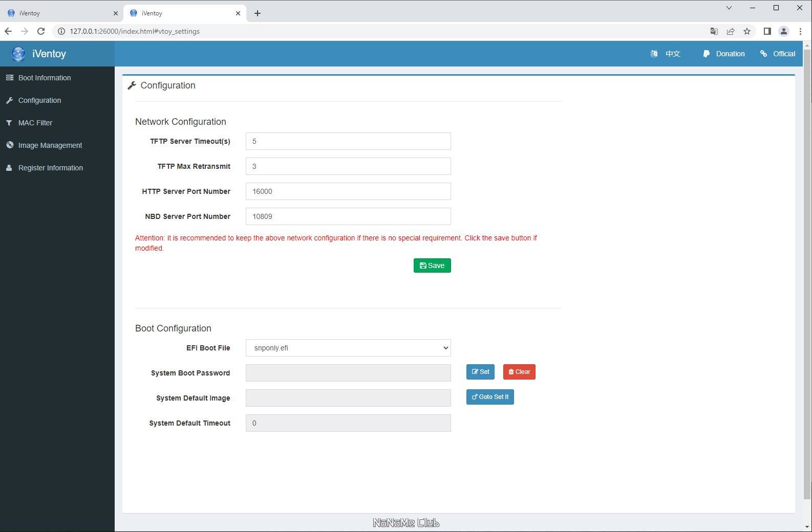Click the Official link chain icon

click(x=763, y=54)
